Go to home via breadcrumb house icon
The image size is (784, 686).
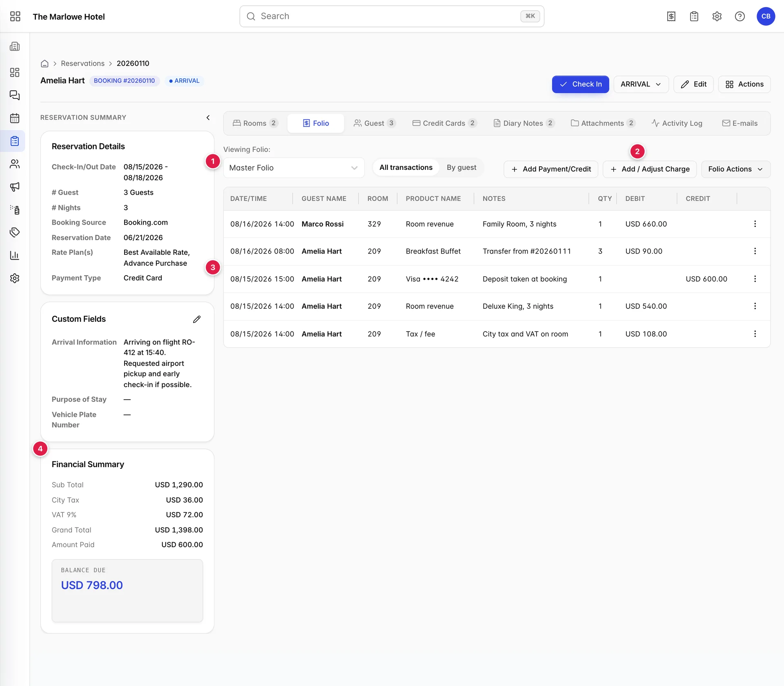(45, 64)
